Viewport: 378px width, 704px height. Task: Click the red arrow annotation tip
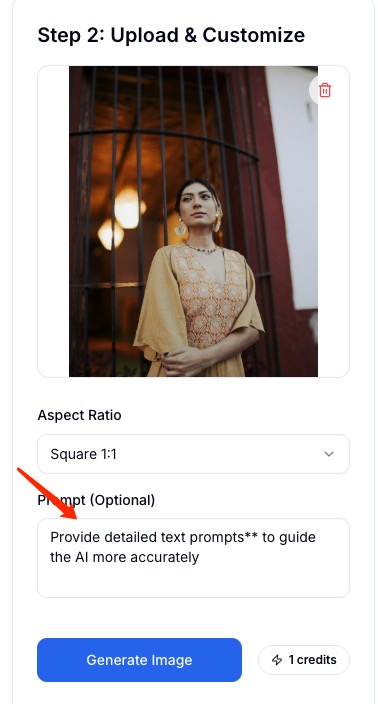(75, 516)
